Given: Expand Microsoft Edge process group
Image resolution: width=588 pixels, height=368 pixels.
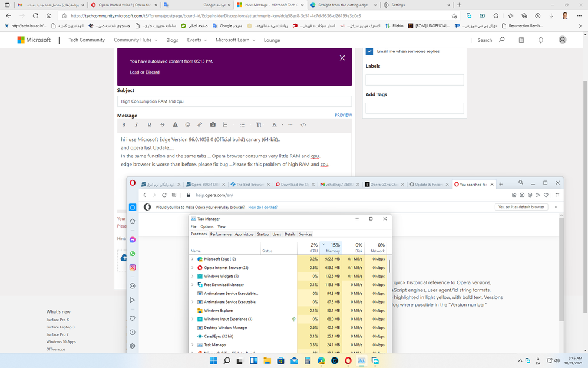Looking at the screenshot, I should [x=193, y=259].
